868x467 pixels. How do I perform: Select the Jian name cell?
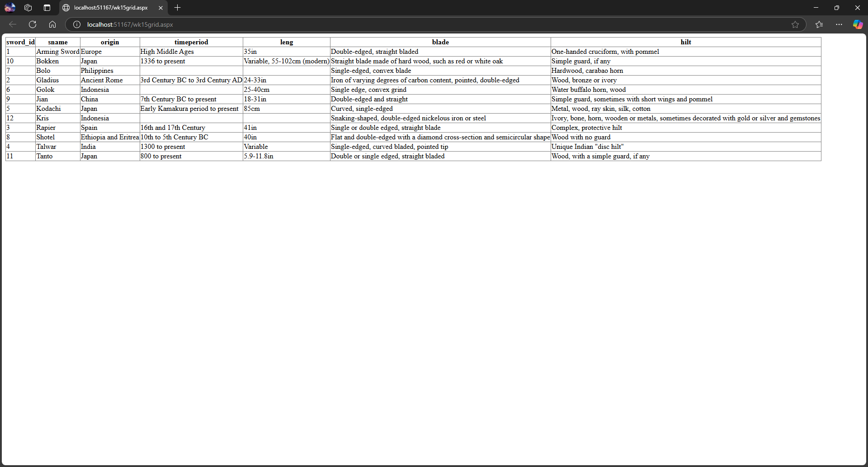(58, 99)
